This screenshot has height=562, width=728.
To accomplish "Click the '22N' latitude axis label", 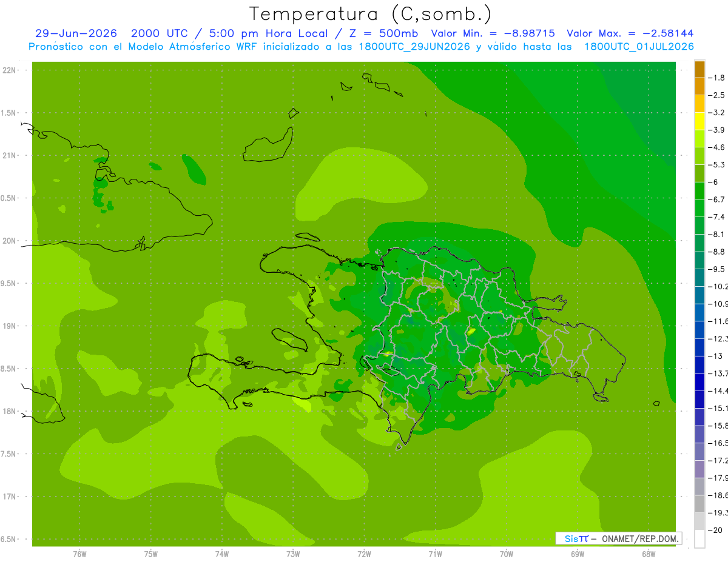I will (10, 70).
